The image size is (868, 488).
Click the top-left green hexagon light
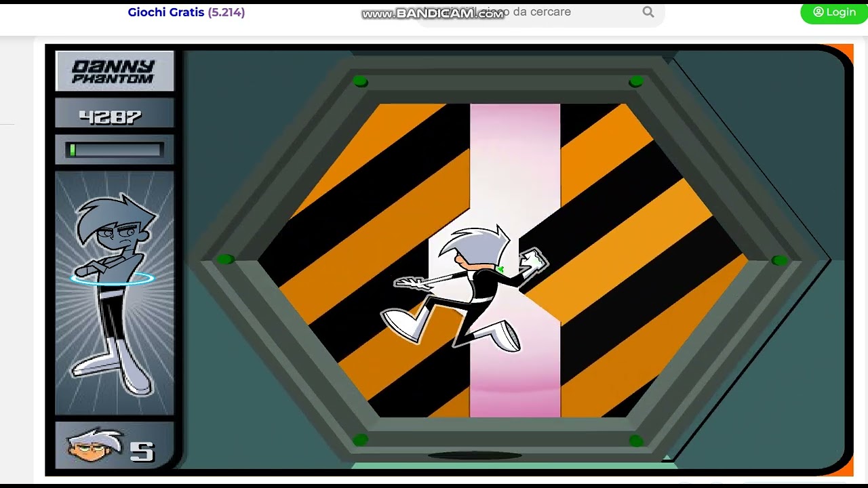[x=360, y=82]
